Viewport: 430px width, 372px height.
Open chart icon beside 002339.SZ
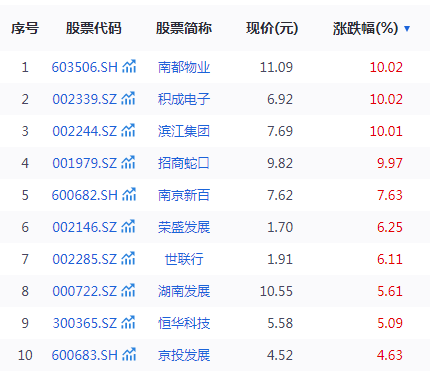128,98
